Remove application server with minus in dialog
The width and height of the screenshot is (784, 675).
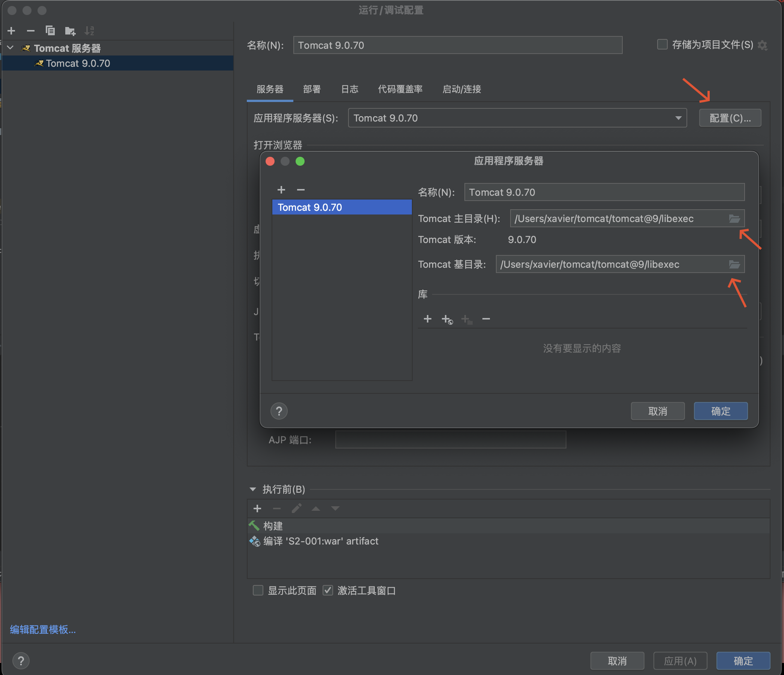pyautogui.click(x=301, y=189)
